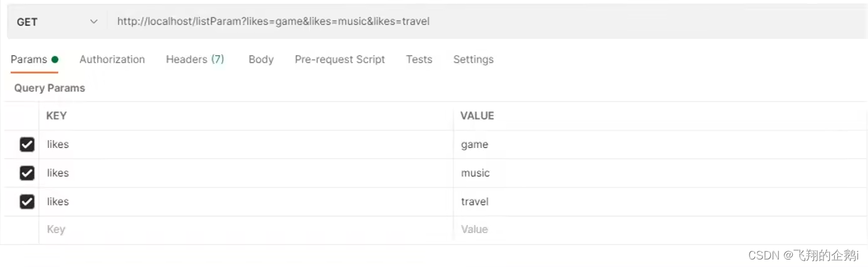
Task: Click the key cell of the music row
Action: tap(246, 173)
